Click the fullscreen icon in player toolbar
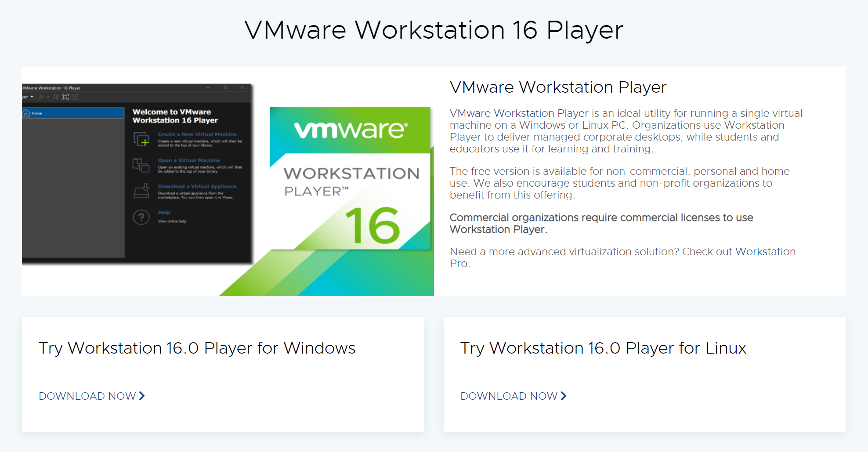 pos(65,97)
